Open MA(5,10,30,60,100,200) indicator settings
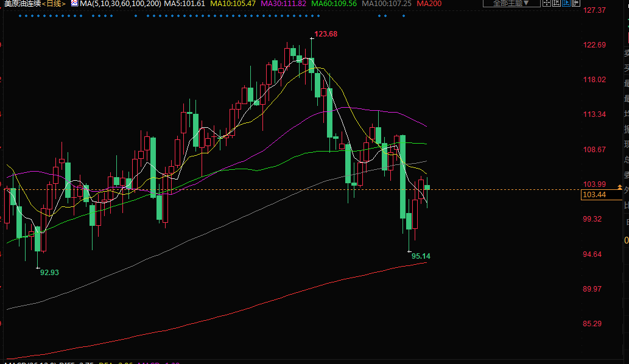 [x=120, y=4]
